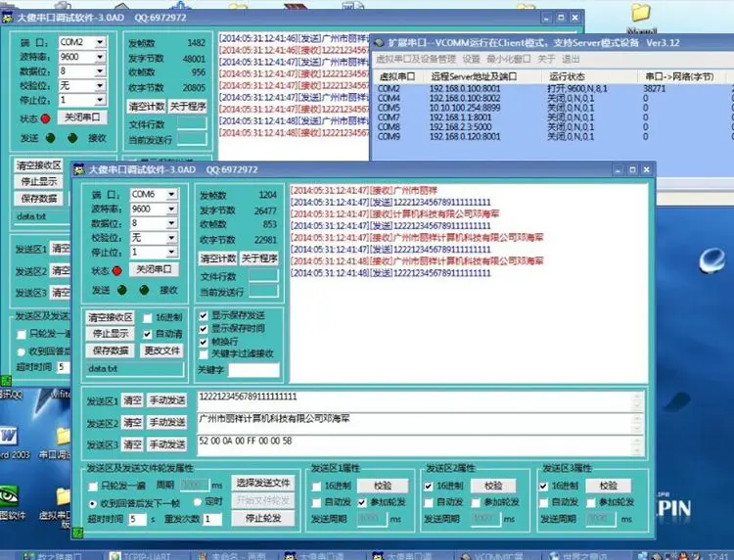
Task: Click 关于程序 in COM2 window
Action: pyautogui.click(x=187, y=107)
